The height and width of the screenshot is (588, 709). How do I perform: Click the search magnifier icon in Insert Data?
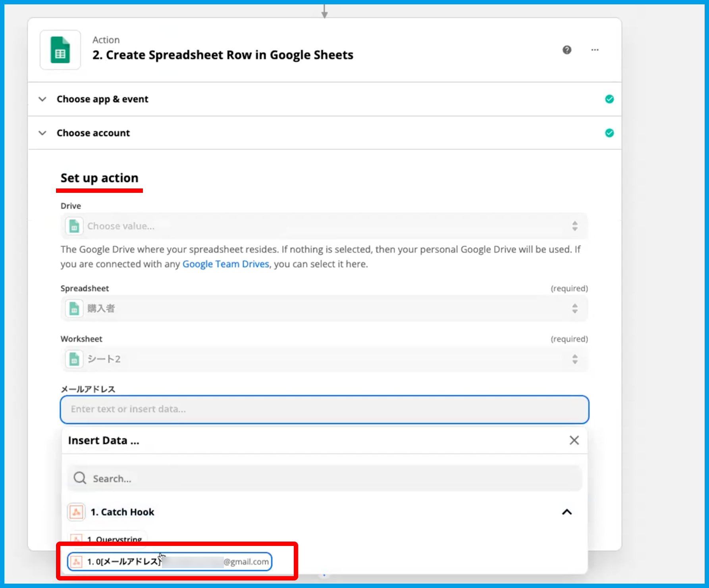pos(80,478)
